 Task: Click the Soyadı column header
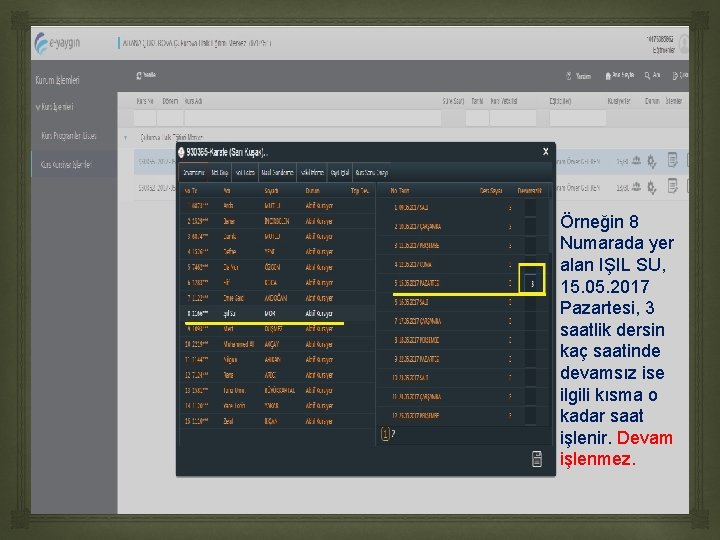coord(270,191)
